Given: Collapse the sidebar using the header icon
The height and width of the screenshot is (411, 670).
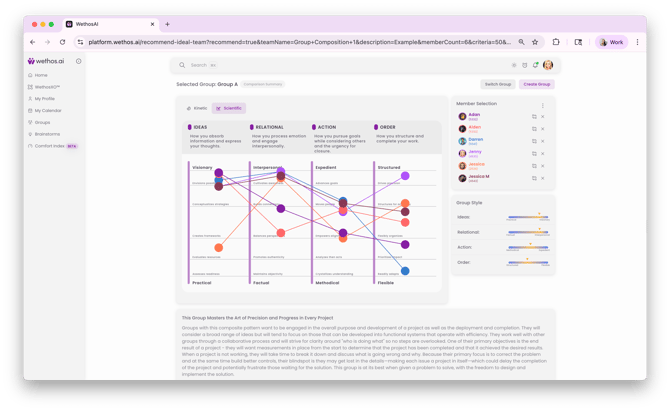Looking at the screenshot, I should pyautogui.click(x=79, y=61).
